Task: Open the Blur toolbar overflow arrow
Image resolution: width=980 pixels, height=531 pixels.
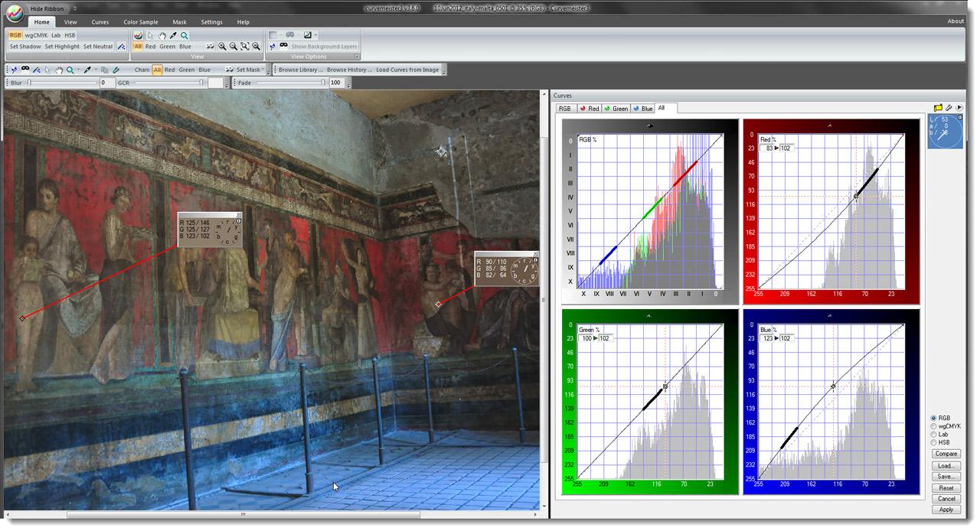Action: (x=227, y=84)
